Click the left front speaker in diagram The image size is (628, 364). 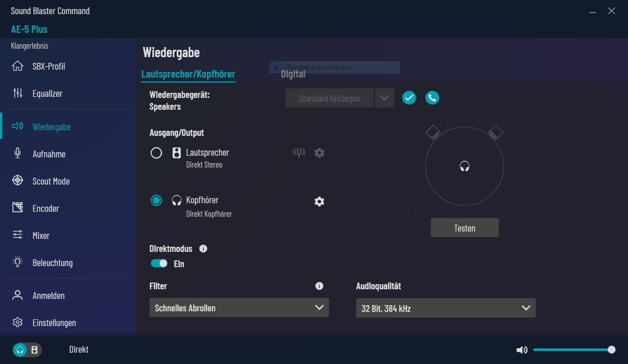[x=433, y=132]
